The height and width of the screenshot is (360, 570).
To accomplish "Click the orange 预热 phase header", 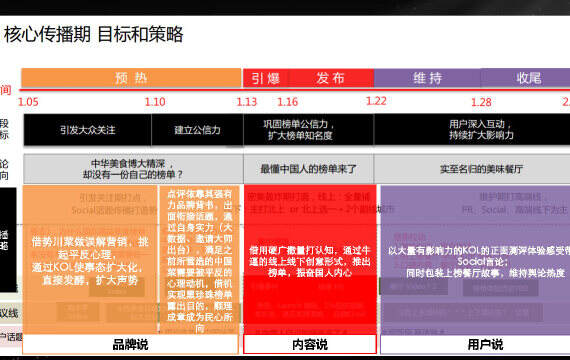I will pyautogui.click(x=131, y=78).
